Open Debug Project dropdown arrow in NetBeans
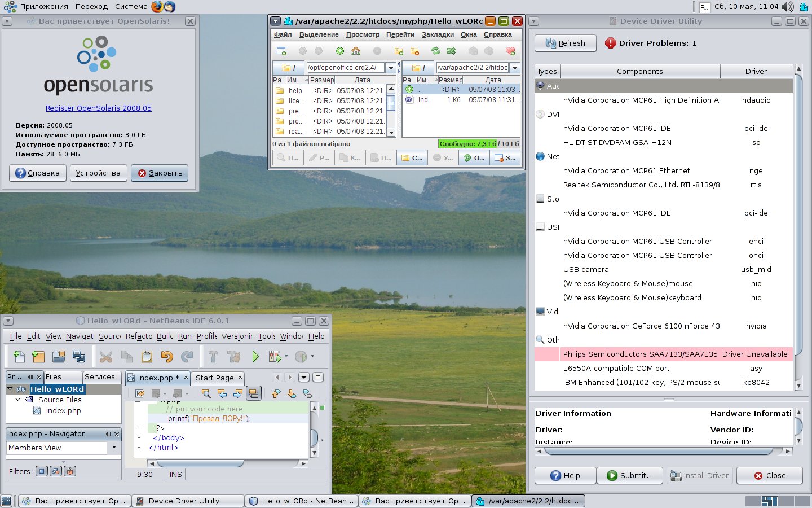812x508 pixels. click(286, 356)
